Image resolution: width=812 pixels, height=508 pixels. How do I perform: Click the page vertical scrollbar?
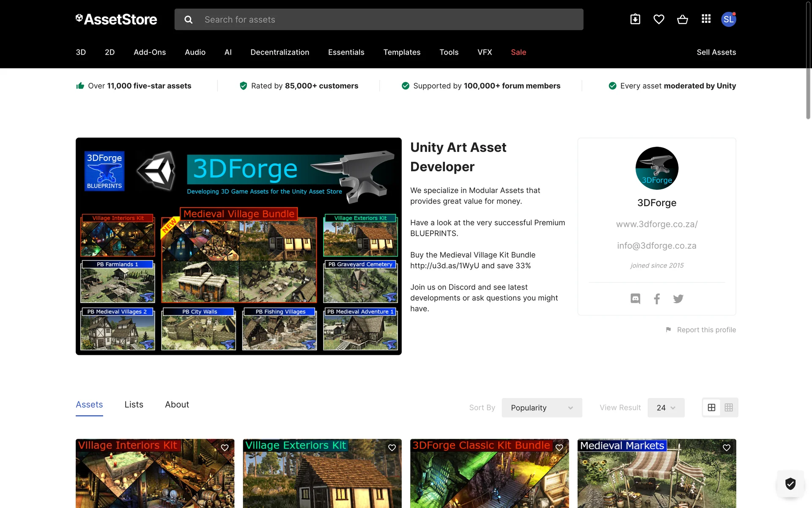808,59
